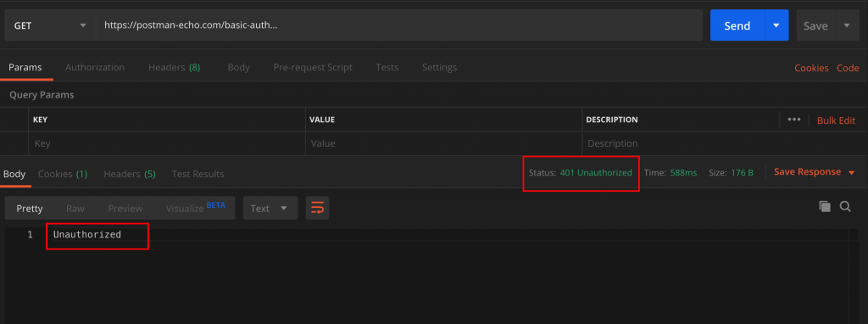This screenshot has width=868, height=324.
Task: Click the 401 Unauthorized status text
Action: pyautogui.click(x=596, y=173)
